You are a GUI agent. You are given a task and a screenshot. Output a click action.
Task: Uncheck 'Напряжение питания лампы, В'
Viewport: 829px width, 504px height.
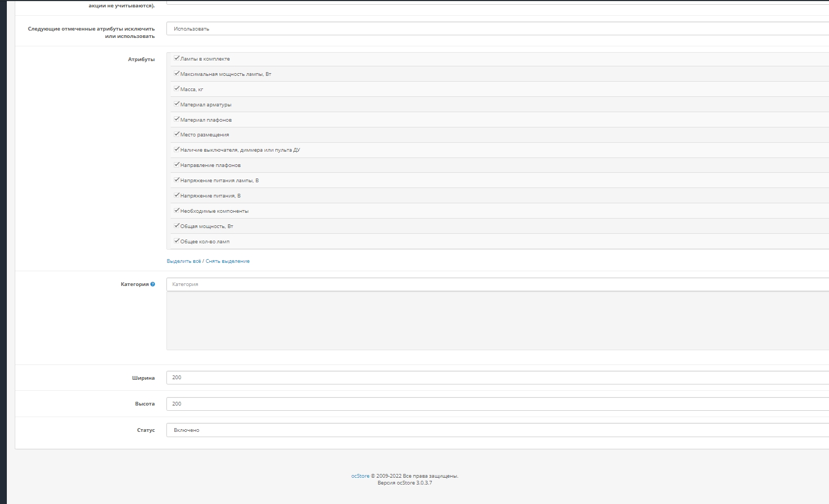click(177, 180)
